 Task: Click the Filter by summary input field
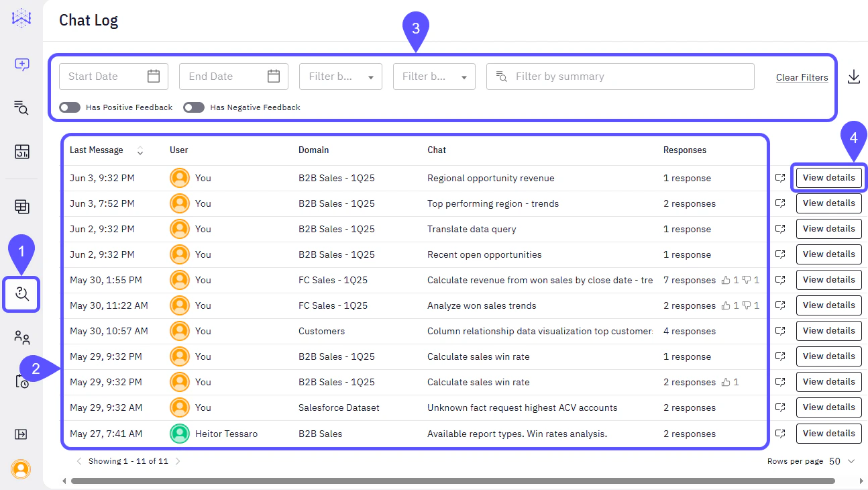620,76
